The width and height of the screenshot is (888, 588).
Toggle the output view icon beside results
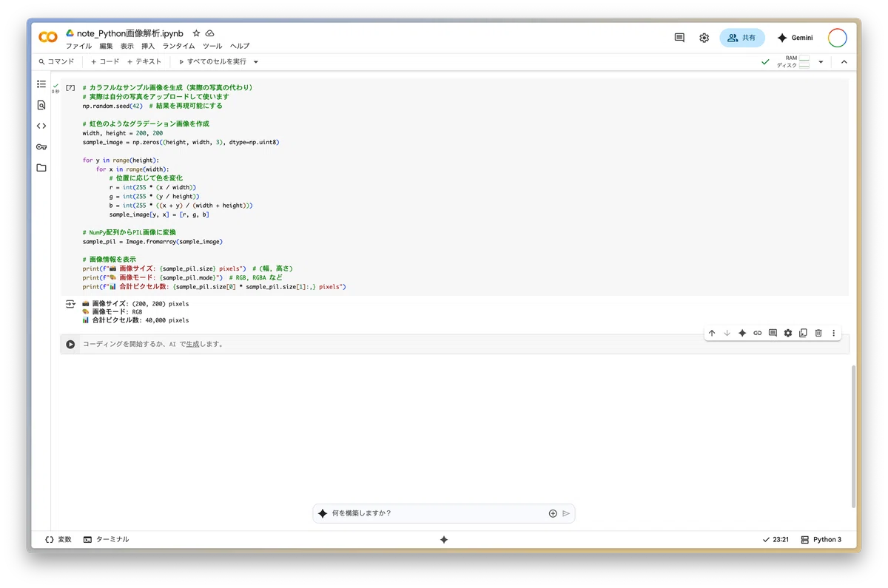point(71,304)
